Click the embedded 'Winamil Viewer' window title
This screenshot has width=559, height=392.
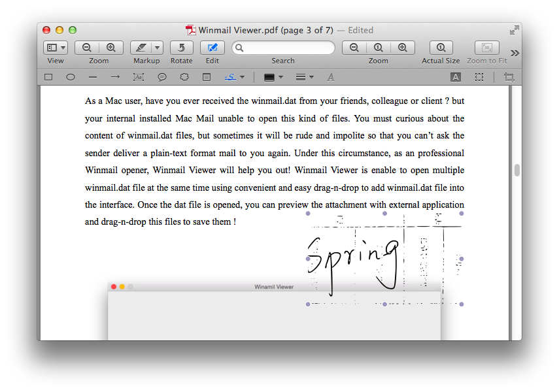[x=274, y=287]
